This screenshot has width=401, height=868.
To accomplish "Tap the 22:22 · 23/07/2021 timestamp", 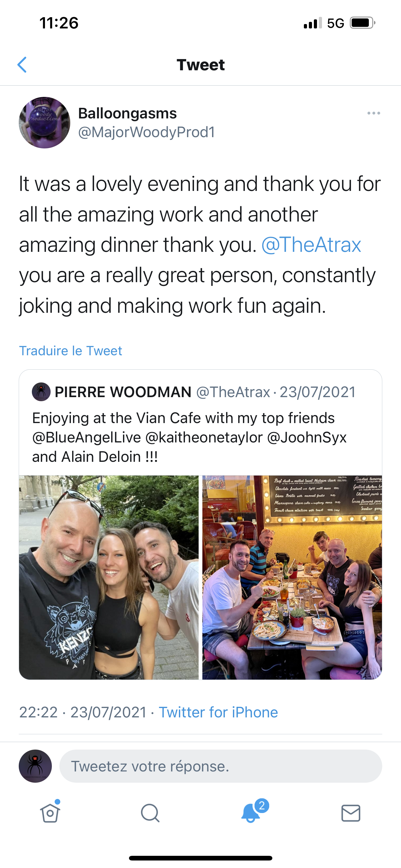I will coord(83,712).
